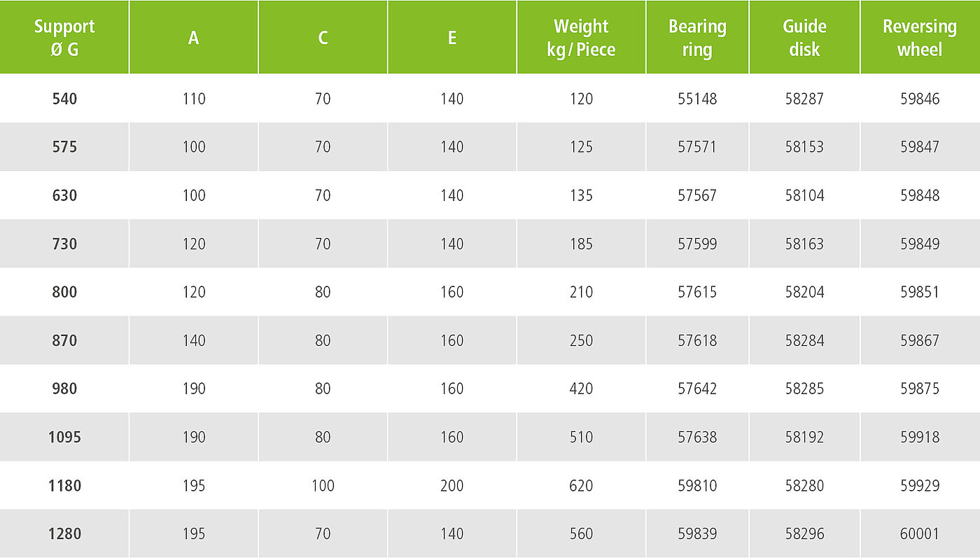This screenshot has width=980, height=558.
Task: Click the Support Ø G column header
Action: pyautogui.click(x=64, y=38)
